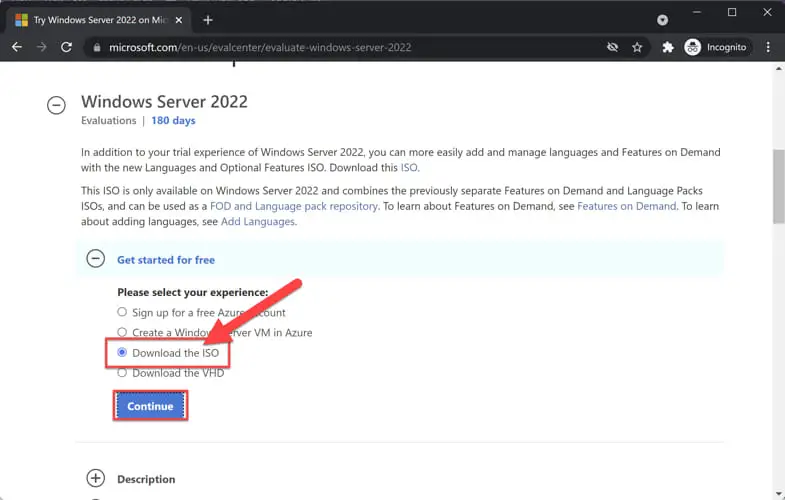
Task: Open the Add Languages link
Action: tap(258, 222)
